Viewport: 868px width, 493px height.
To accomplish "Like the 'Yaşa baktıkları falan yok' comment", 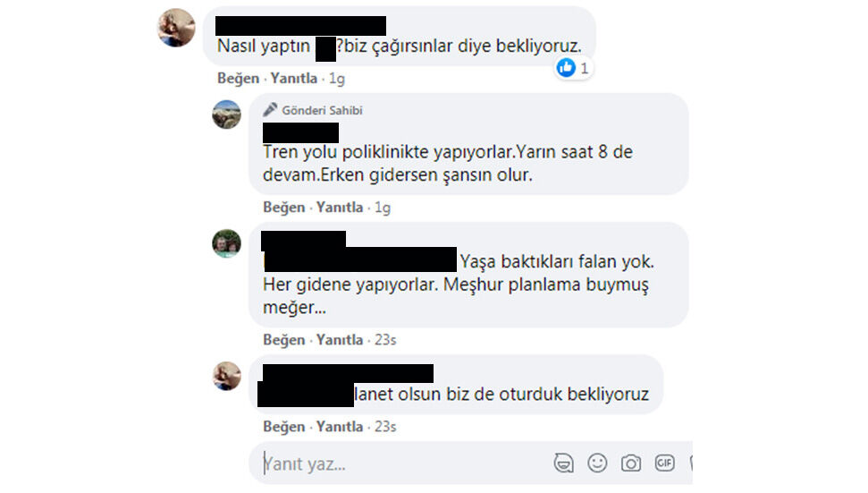I will tap(284, 340).
